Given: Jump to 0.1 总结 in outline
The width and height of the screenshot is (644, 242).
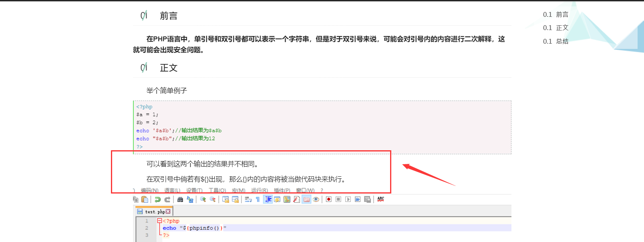Looking at the screenshot, I should tap(555, 41).
